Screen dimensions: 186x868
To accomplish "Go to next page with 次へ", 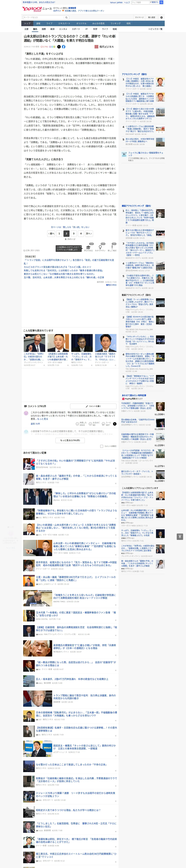I will click(89, 233).
